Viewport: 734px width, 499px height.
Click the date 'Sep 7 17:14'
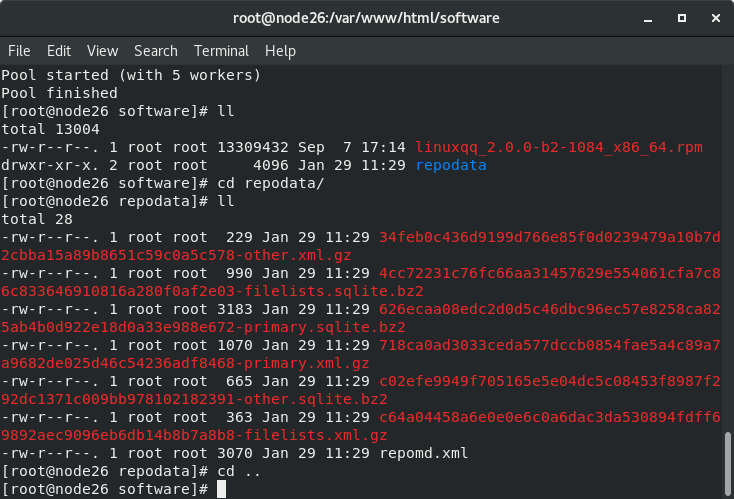(352, 147)
